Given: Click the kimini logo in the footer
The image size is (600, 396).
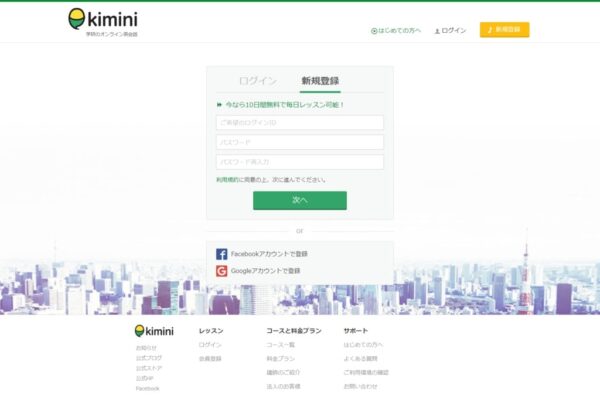Looking at the screenshot, I should pos(154,331).
